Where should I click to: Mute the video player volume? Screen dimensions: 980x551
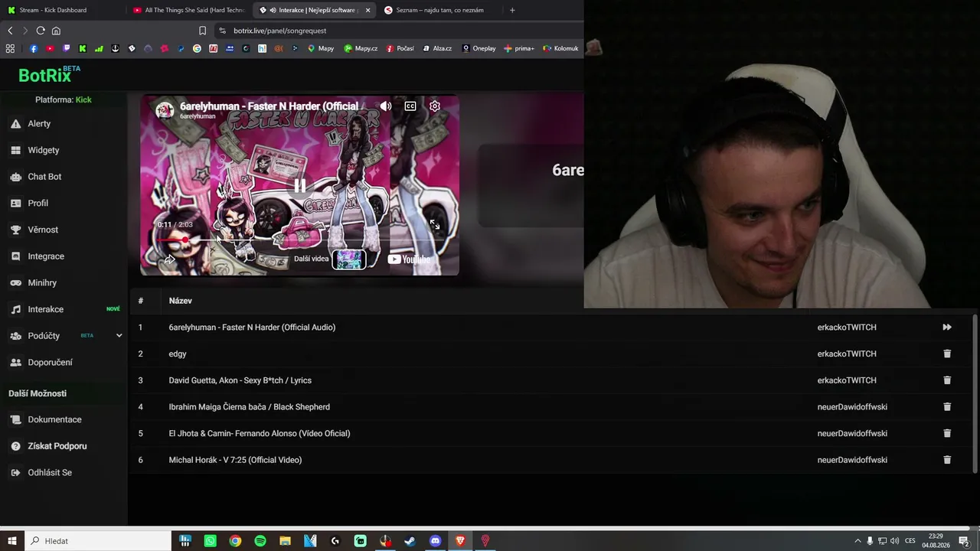pyautogui.click(x=386, y=106)
